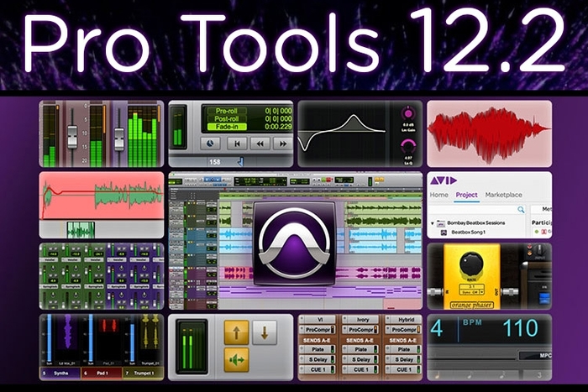Select the Trumpet 1 track name (track 7)

(143, 374)
